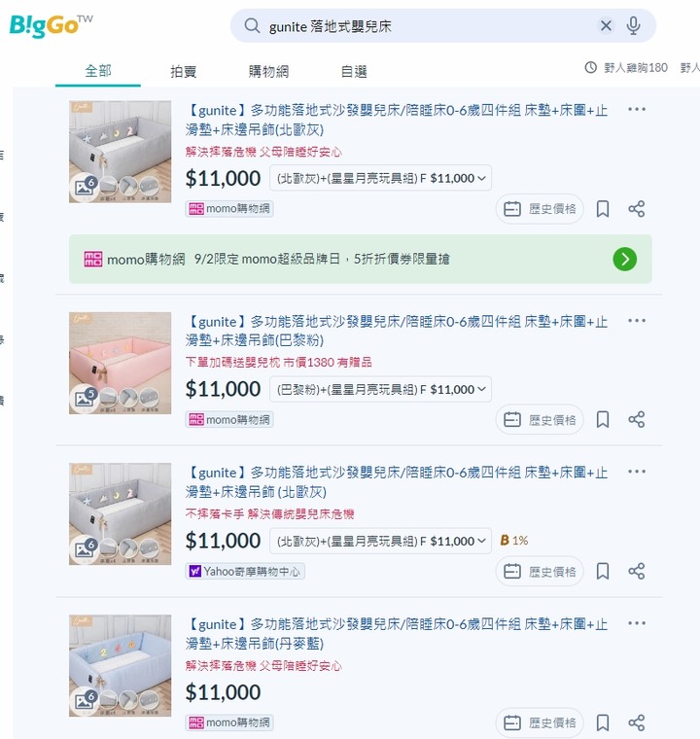Open the blue 丹麥藍 product thumbnail

(121, 665)
